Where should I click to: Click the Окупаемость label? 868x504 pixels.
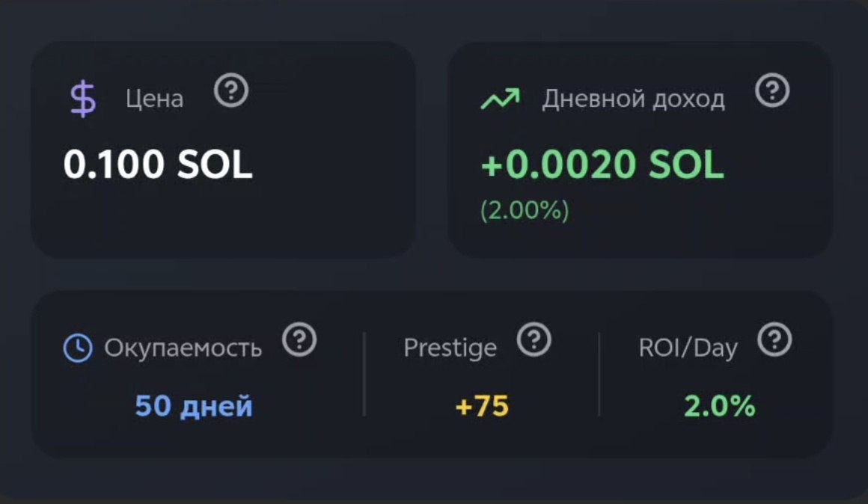tap(183, 348)
